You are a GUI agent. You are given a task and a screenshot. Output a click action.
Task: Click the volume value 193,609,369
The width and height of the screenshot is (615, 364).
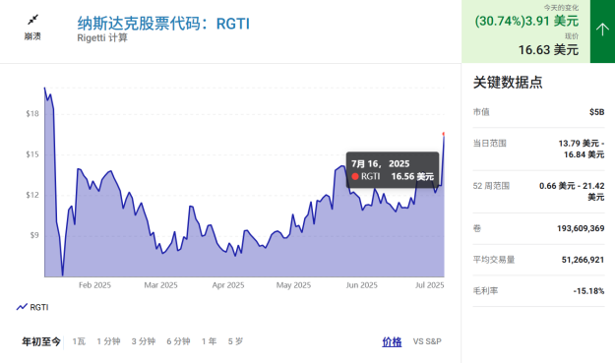[x=581, y=228]
